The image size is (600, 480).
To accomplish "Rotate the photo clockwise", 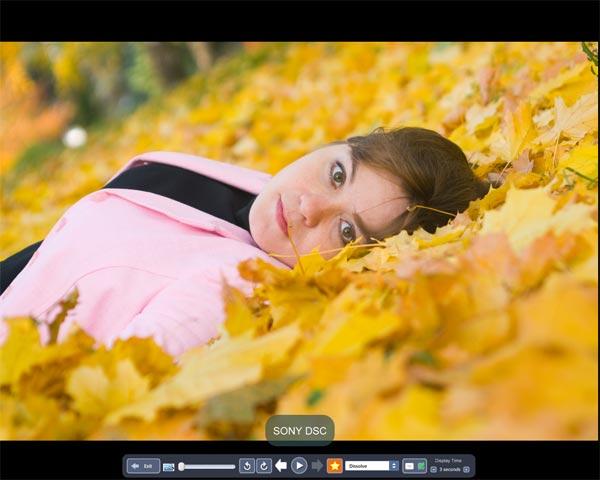I will click(264, 466).
